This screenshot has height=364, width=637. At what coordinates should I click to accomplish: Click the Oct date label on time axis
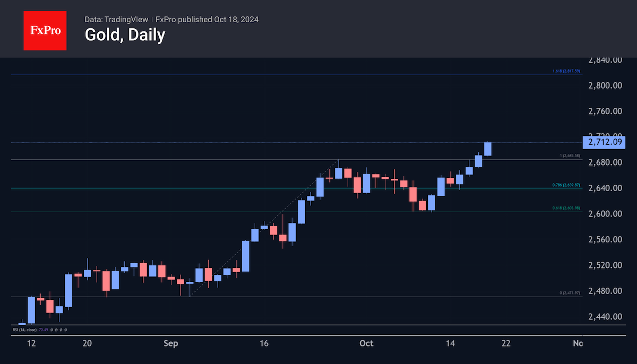[x=366, y=344]
